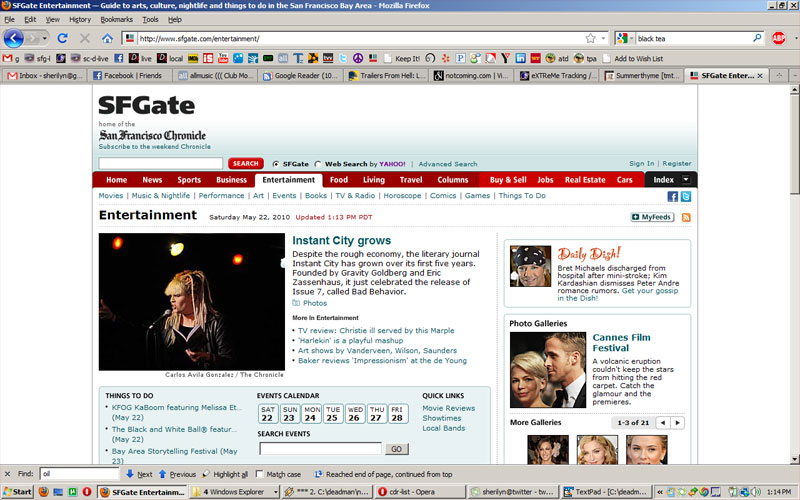The width and height of the screenshot is (800, 500).
Task: Open the back/forward history dropdown arrow
Action: tap(44, 38)
